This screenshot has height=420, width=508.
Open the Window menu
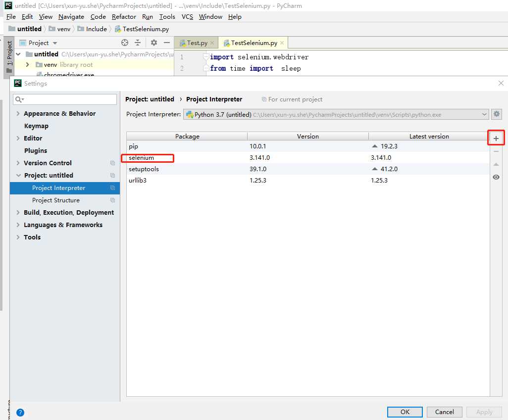210,16
